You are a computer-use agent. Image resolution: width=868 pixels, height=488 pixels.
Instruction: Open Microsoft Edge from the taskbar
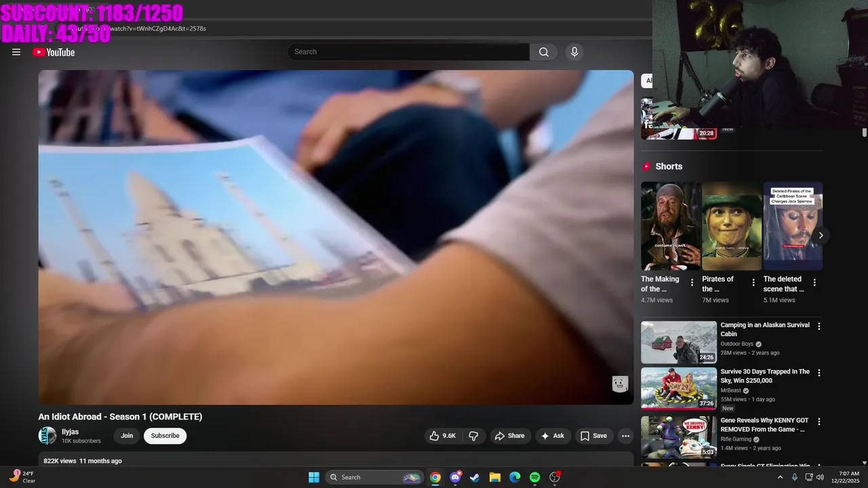tap(515, 477)
